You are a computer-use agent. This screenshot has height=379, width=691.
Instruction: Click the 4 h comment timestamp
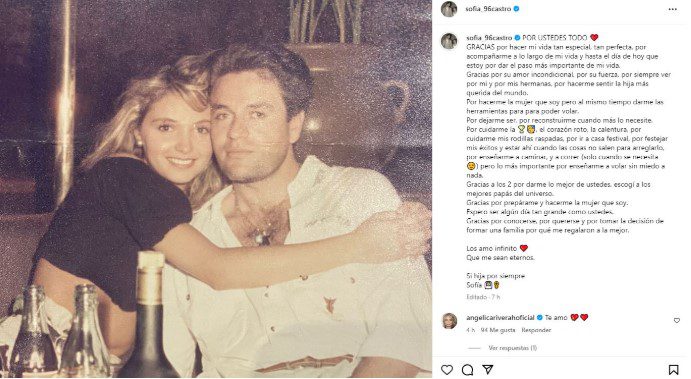pos(471,330)
